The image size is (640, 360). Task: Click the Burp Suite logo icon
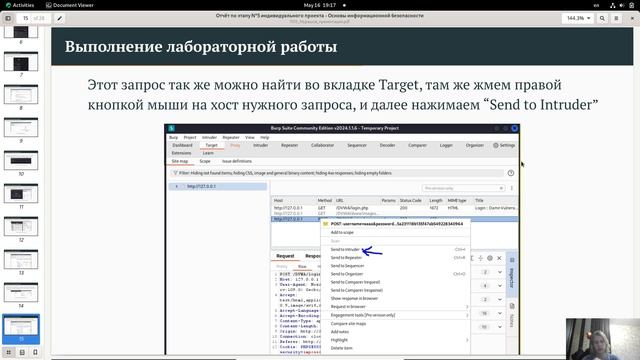(171, 128)
